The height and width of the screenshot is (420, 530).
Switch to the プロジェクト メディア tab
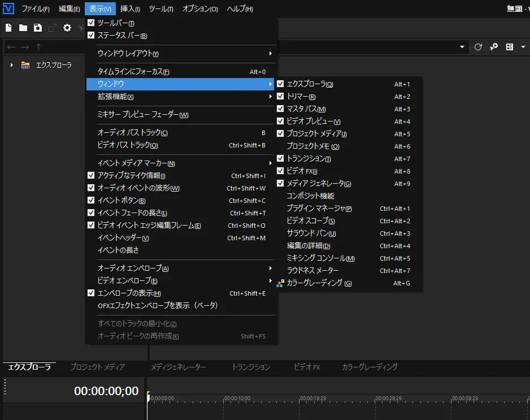click(98, 367)
